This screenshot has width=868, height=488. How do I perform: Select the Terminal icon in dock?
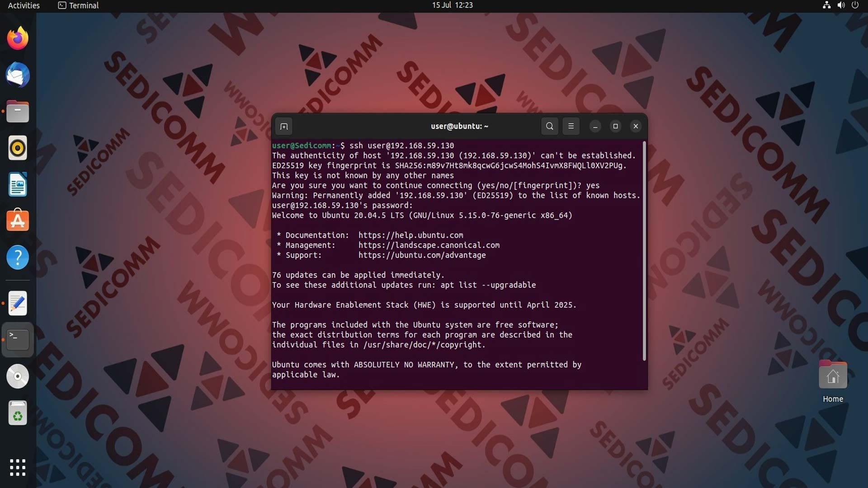click(x=18, y=340)
